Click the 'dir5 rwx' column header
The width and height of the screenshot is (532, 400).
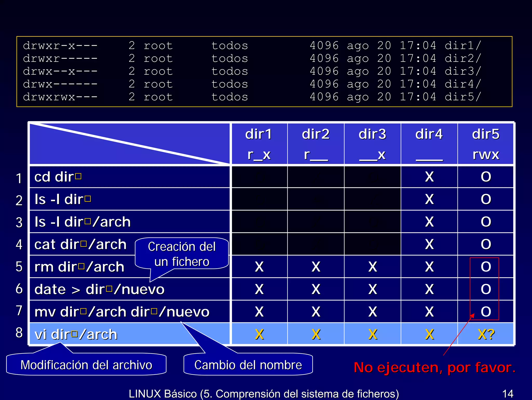click(x=486, y=144)
